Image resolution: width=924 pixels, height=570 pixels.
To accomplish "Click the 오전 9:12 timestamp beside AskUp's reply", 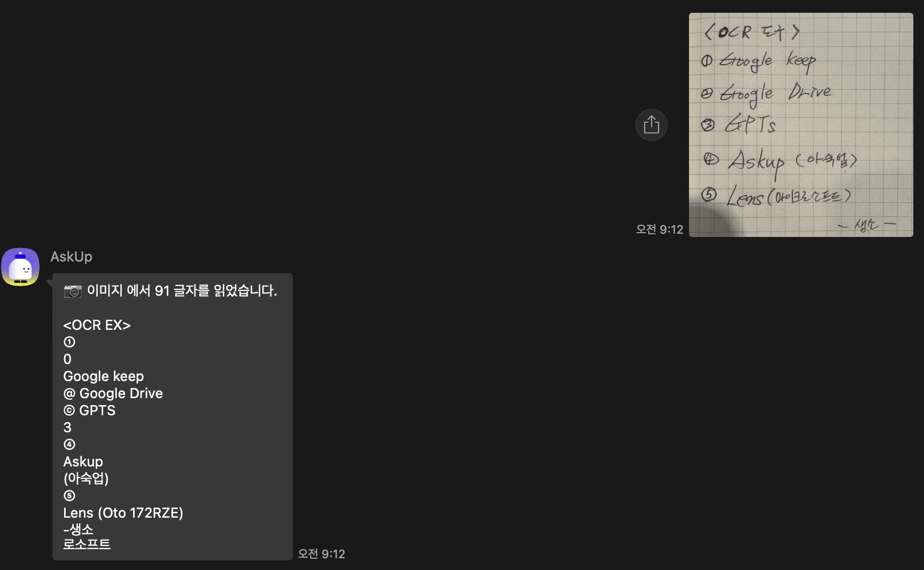I will point(322,554).
